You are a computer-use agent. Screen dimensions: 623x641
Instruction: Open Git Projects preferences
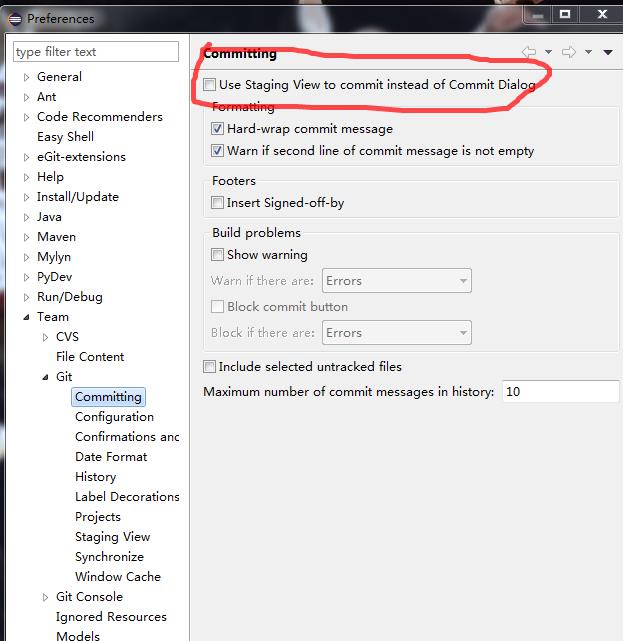pos(98,516)
